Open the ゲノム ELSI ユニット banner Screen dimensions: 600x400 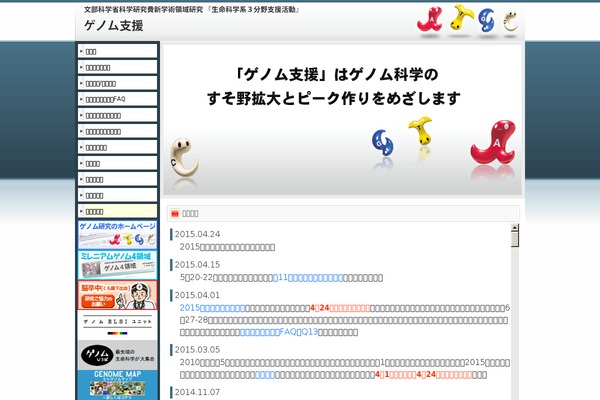[117, 325]
